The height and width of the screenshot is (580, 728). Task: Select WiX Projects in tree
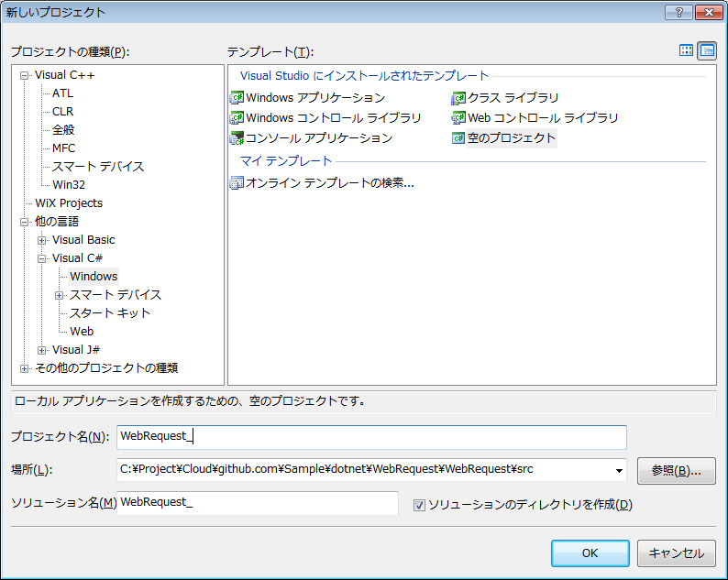pyautogui.click(x=69, y=203)
